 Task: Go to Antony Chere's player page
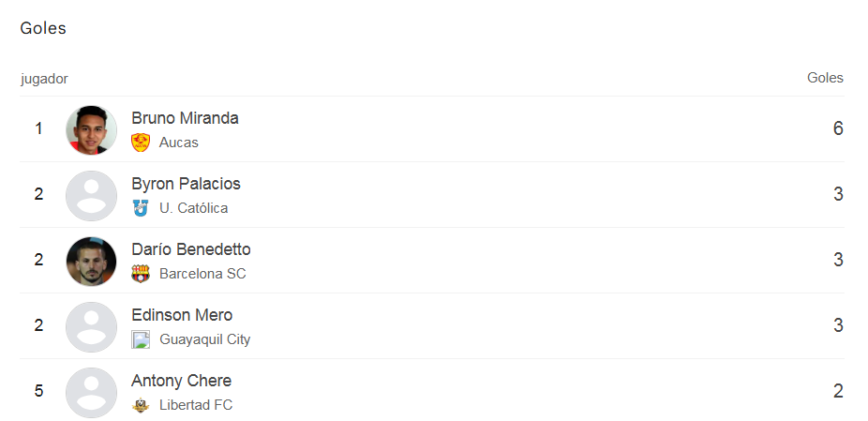[x=181, y=381]
